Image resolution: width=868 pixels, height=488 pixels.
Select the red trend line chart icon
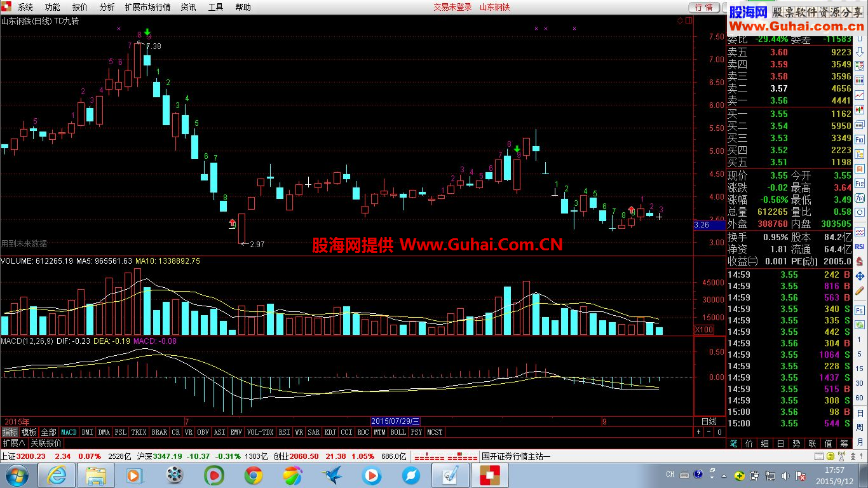pyautogui.click(x=859, y=94)
